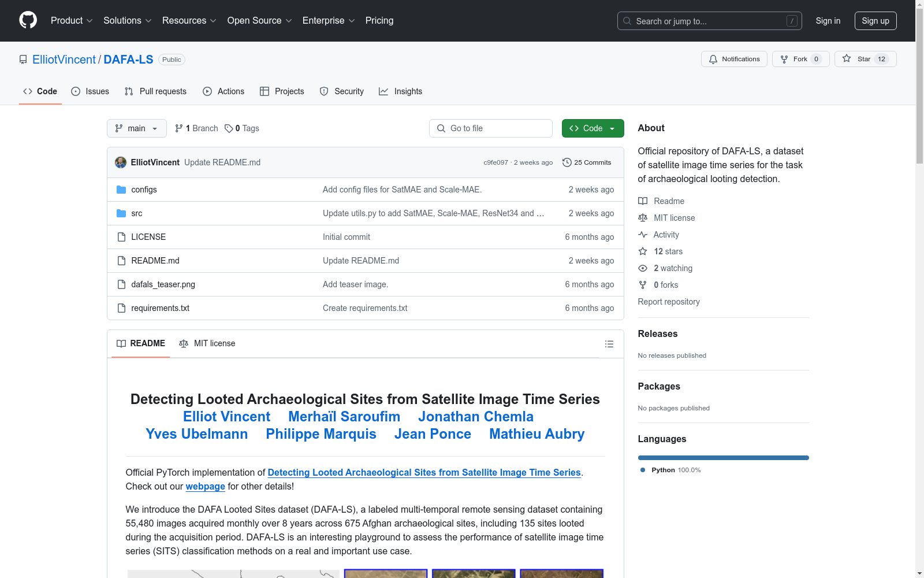Open the Jean Ponce author link
This screenshot has height=578, width=924.
pos(433,434)
